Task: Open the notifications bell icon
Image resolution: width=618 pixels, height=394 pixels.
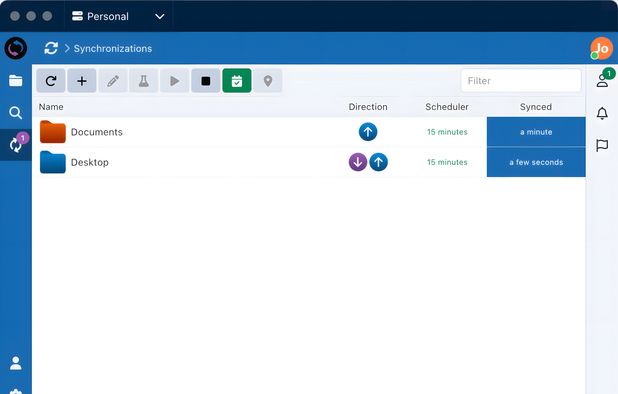Action: click(602, 113)
